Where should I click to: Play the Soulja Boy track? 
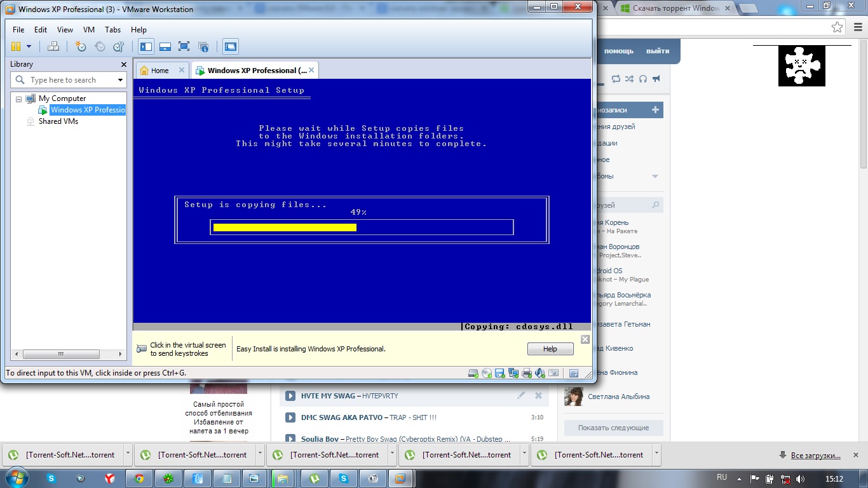pyautogui.click(x=290, y=438)
